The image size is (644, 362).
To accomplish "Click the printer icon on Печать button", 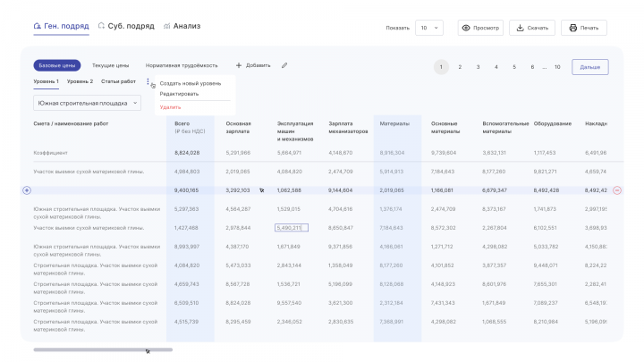I will click(571, 28).
